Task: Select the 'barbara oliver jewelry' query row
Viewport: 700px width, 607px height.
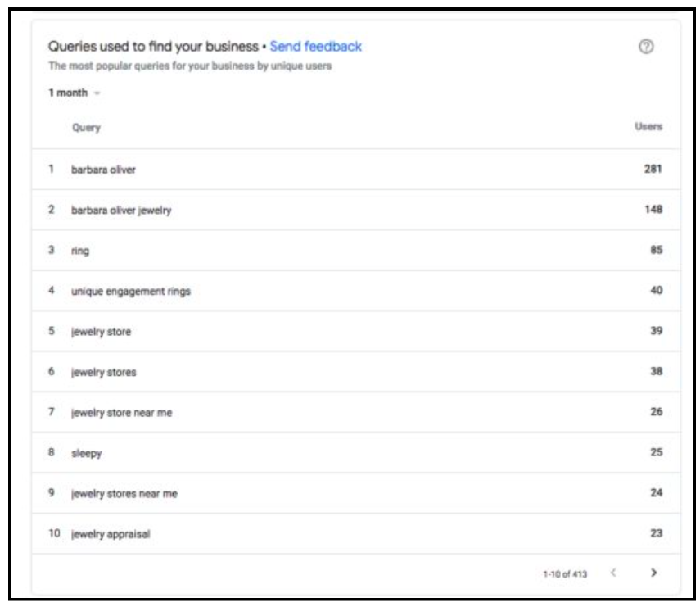Action: coord(356,210)
